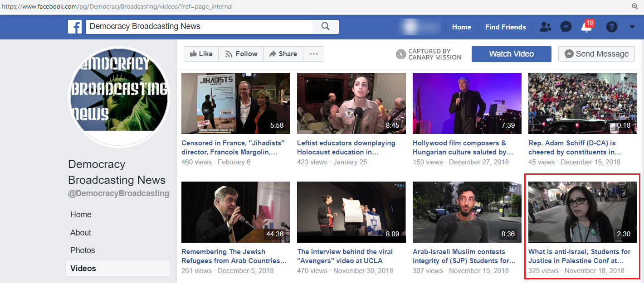
Task: Click the search magnifier button
Action: 326,26
